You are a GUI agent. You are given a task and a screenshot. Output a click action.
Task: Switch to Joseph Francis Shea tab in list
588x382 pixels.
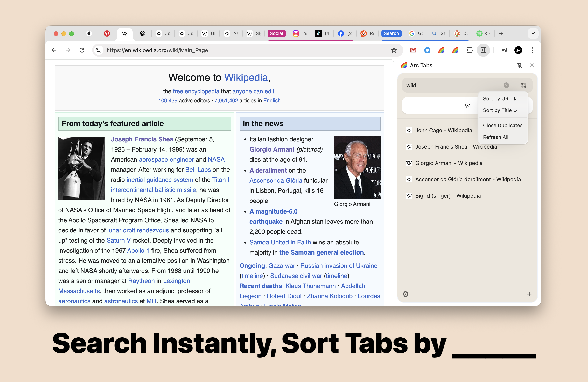tap(467, 147)
